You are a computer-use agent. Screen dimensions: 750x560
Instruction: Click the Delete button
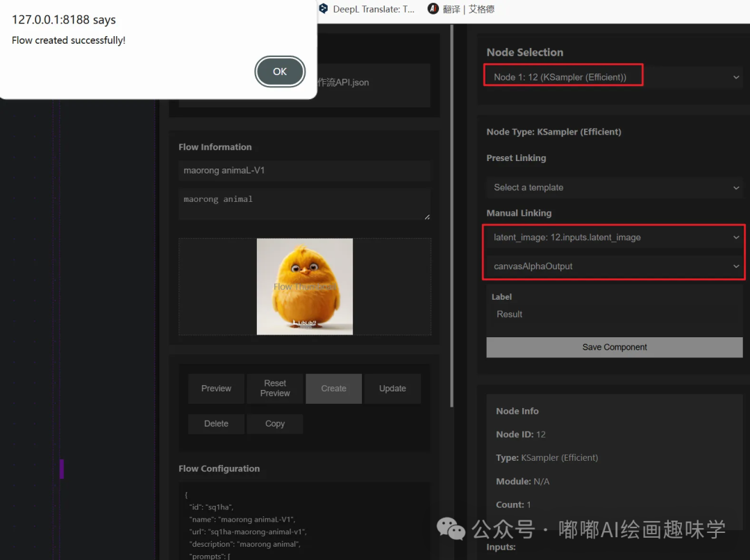[x=216, y=424]
